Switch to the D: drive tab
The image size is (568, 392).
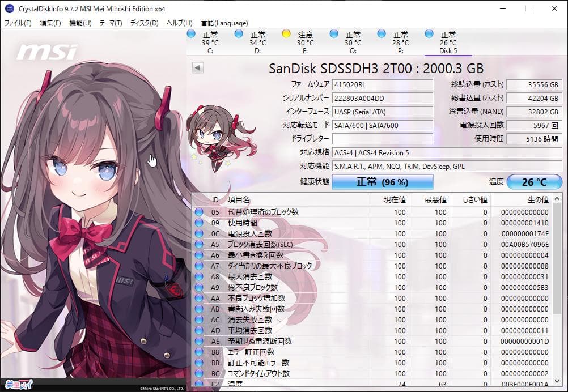(257, 40)
